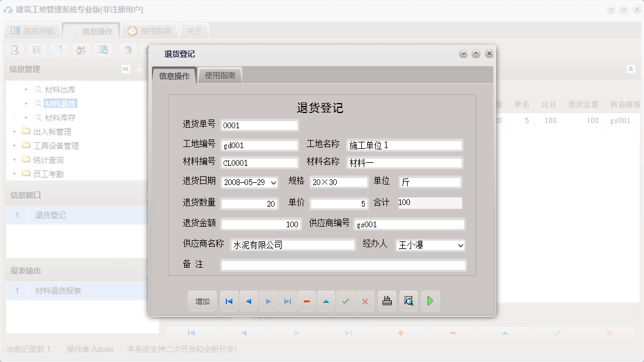Screen dimensions: 644x362
Task: Open the print preview in 退货登记 dialog
Action: tap(408, 300)
